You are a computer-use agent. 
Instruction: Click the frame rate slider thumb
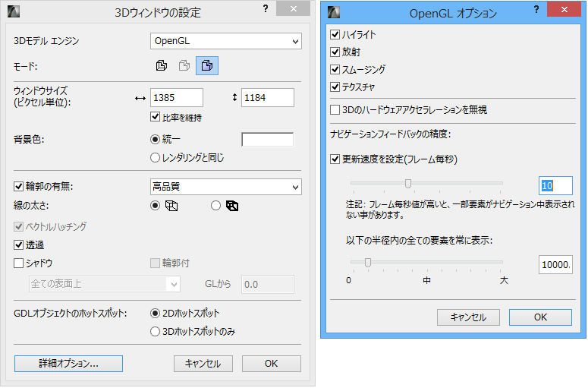coord(408,184)
